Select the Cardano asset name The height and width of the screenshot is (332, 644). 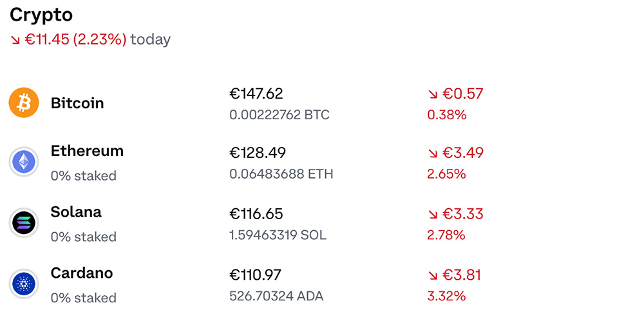(x=82, y=273)
